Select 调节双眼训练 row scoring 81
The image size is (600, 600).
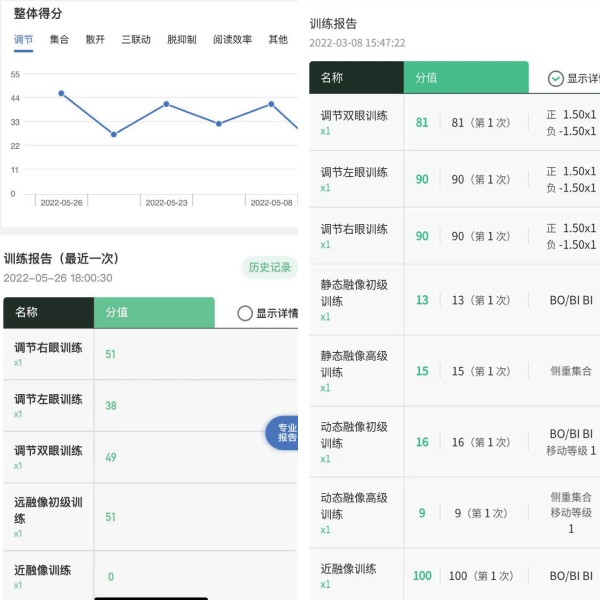pos(455,122)
